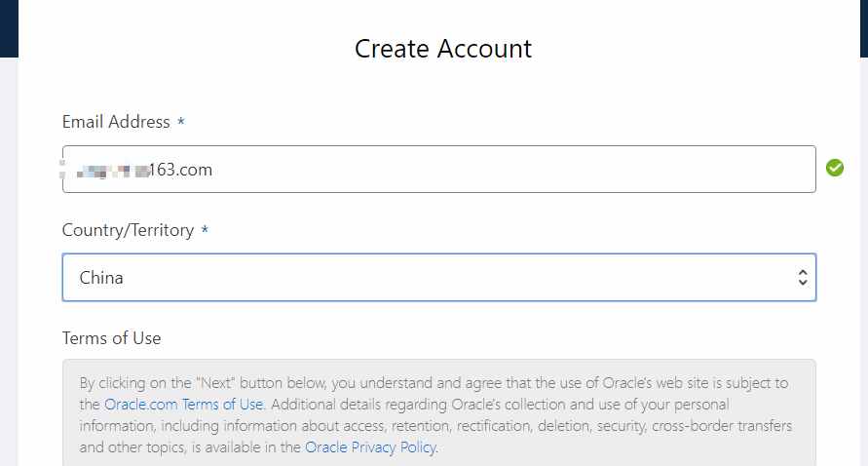Open the Oracle.com Terms of Use link
Screen dimensions: 868x466
184,405
